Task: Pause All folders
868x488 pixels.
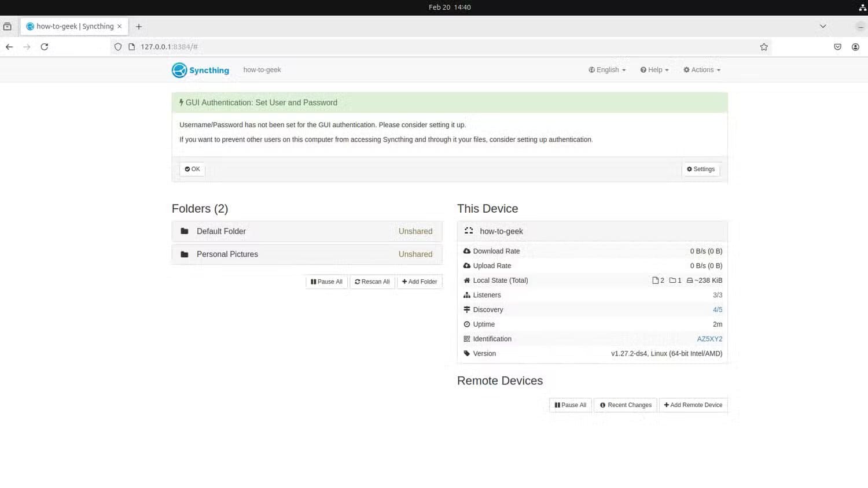Action: [326, 282]
